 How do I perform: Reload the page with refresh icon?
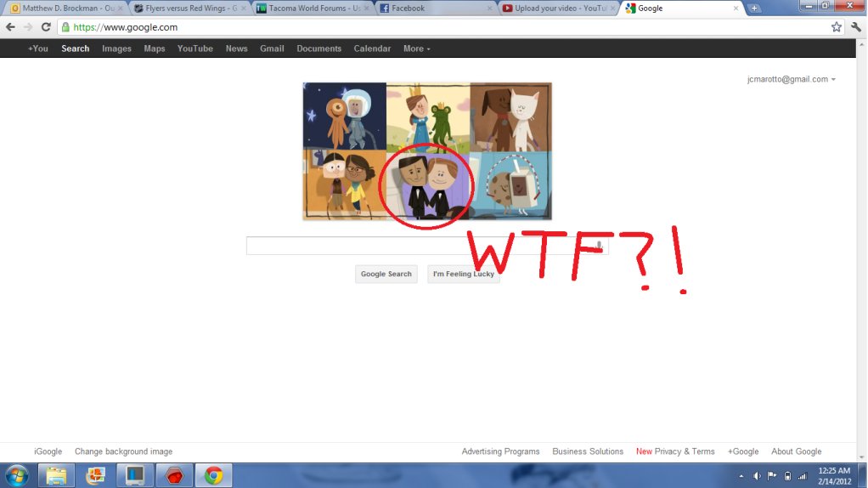(46, 27)
